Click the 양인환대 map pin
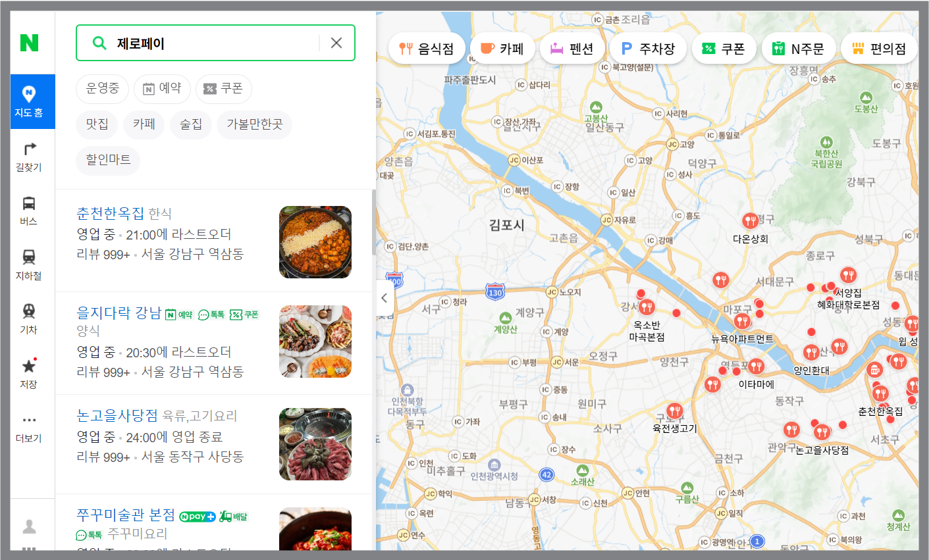Viewport: 929px width, 560px height. [812, 353]
